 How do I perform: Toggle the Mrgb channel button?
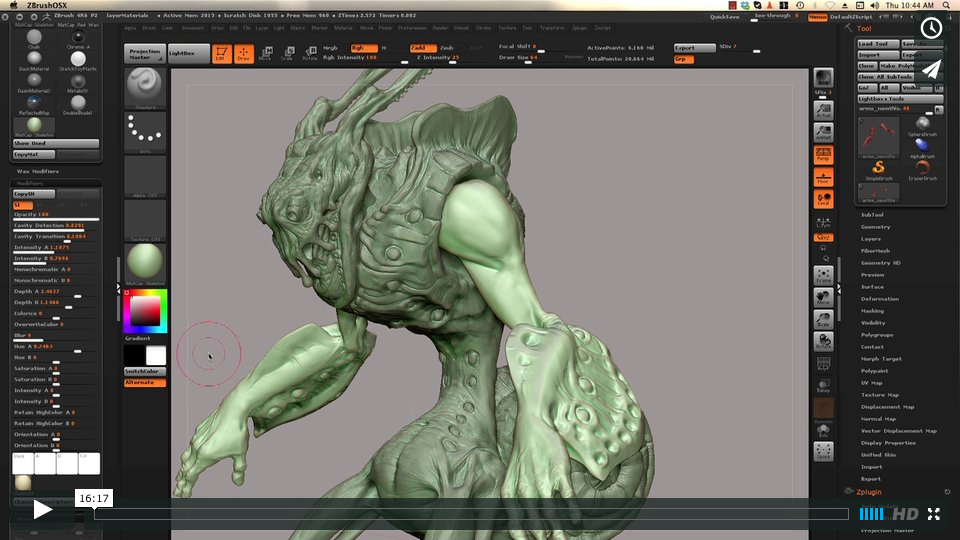pos(331,48)
